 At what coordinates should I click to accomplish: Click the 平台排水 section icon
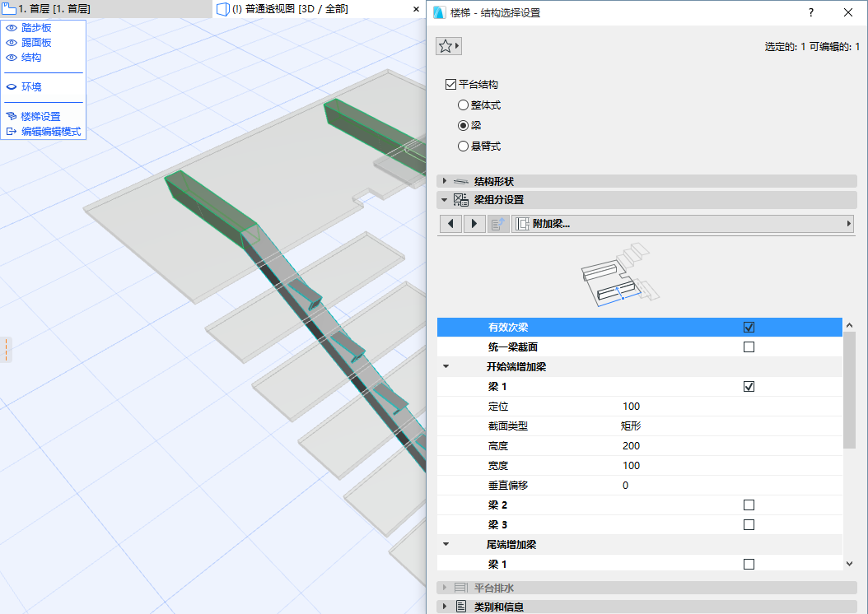[x=460, y=588]
